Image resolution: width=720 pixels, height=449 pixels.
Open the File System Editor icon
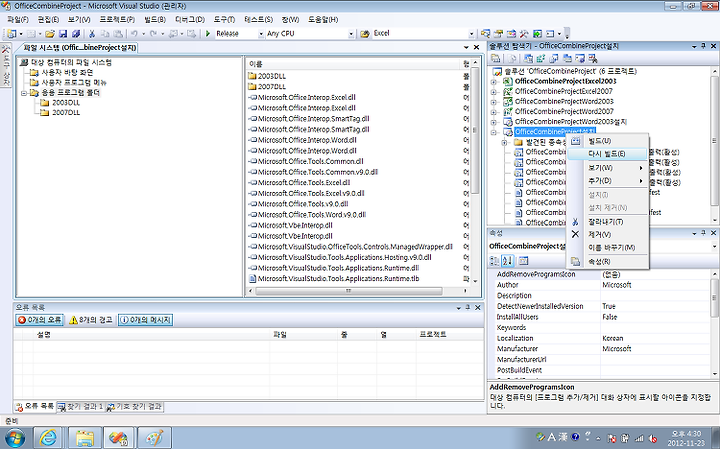[528, 58]
